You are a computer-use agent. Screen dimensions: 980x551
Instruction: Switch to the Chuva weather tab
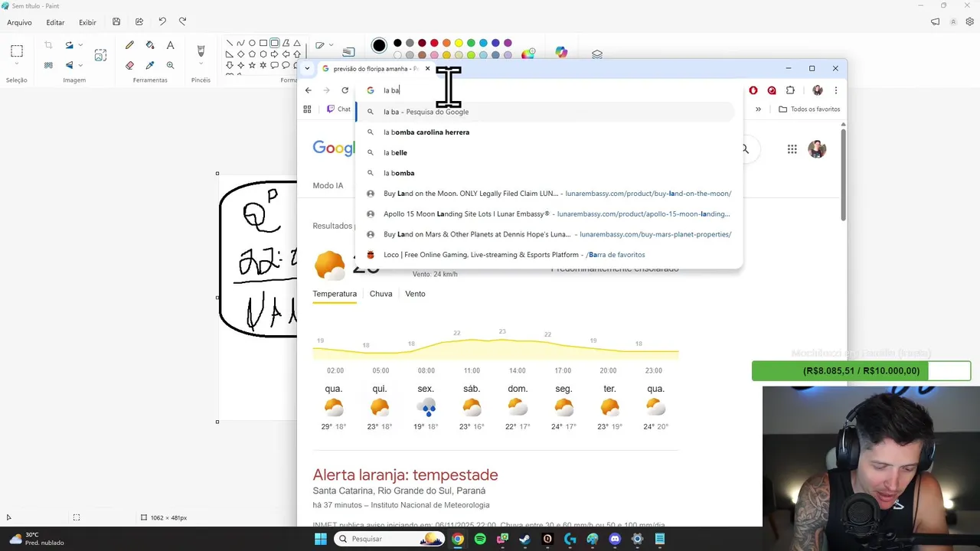(381, 294)
